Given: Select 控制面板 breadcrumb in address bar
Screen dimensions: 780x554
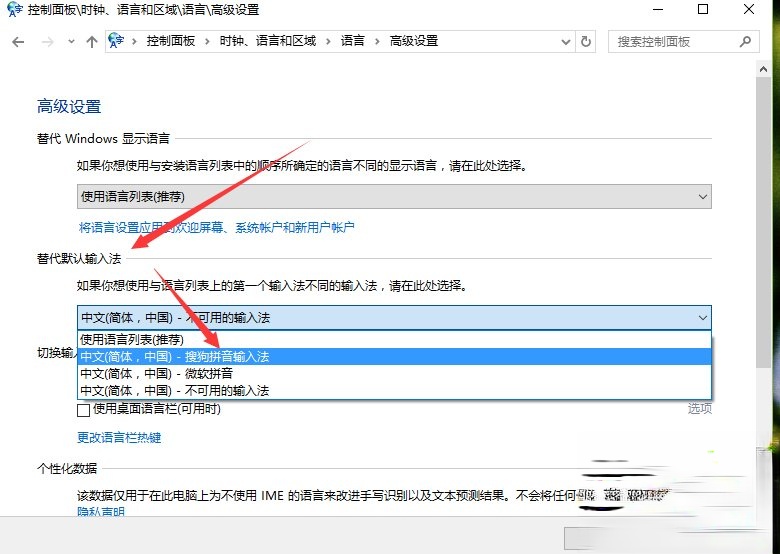Looking at the screenshot, I should (171, 41).
